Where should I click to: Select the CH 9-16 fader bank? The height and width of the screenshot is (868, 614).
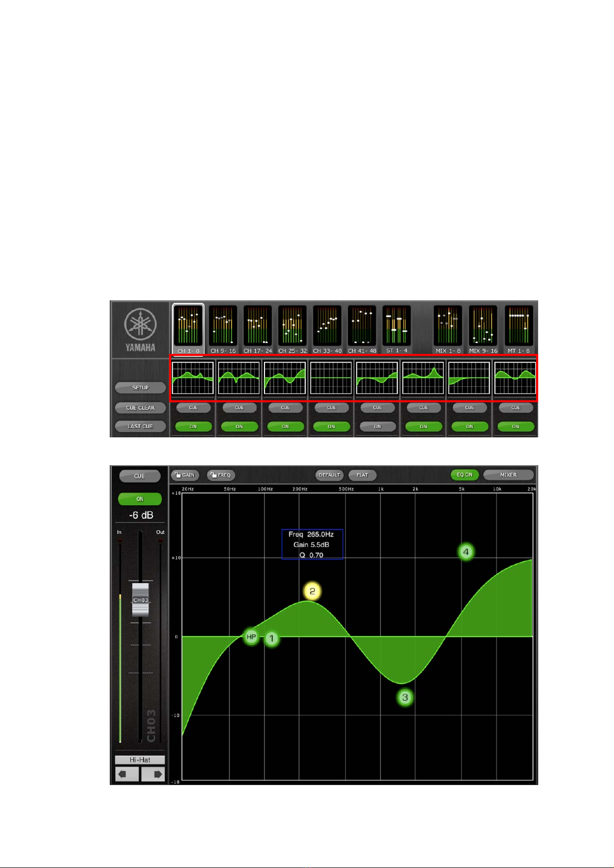tap(223, 329)
